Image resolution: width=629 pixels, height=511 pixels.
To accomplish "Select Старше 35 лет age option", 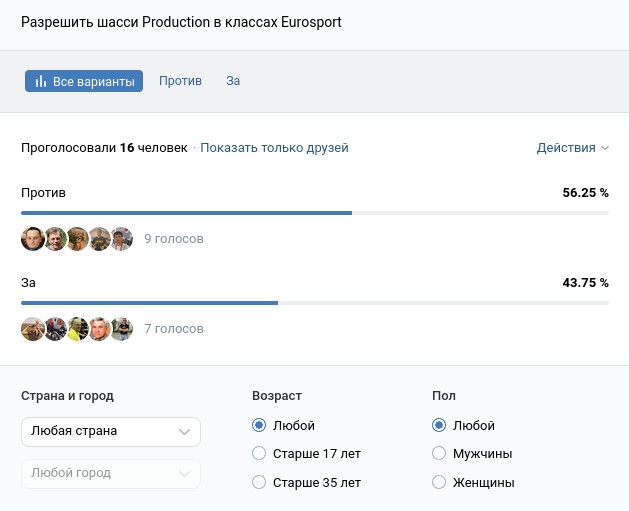I will [x=260, y=483].
